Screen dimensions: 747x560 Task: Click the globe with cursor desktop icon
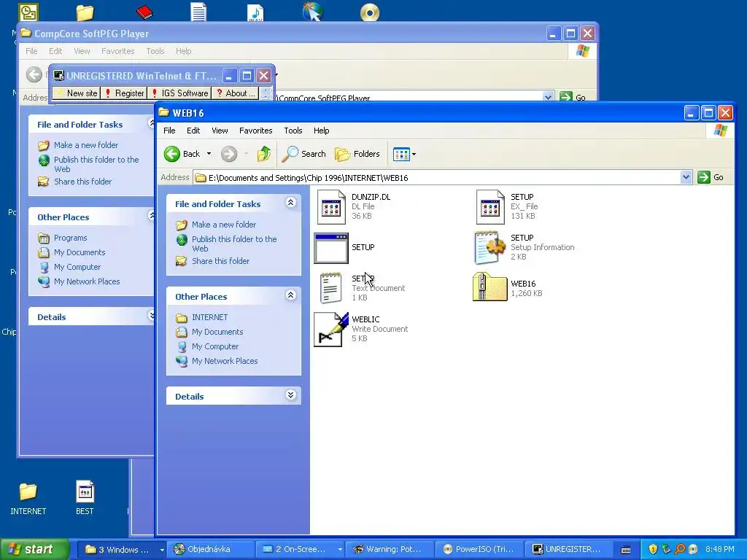coord(312,12)
